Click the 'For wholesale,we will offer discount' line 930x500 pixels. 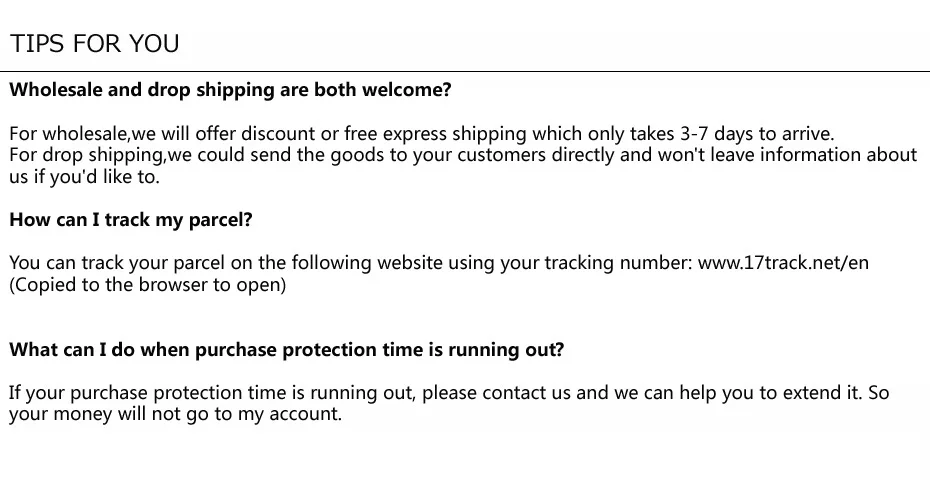pos(422,134)
